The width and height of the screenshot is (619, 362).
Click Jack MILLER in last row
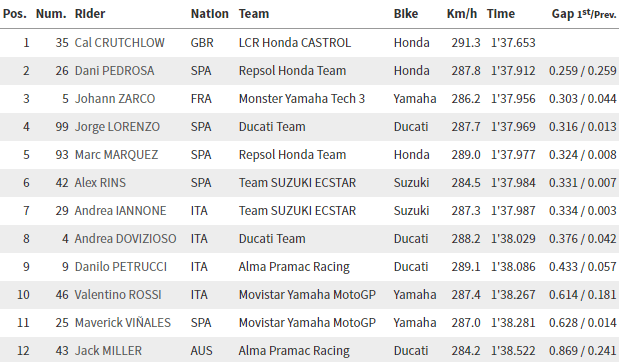point(108,351)
